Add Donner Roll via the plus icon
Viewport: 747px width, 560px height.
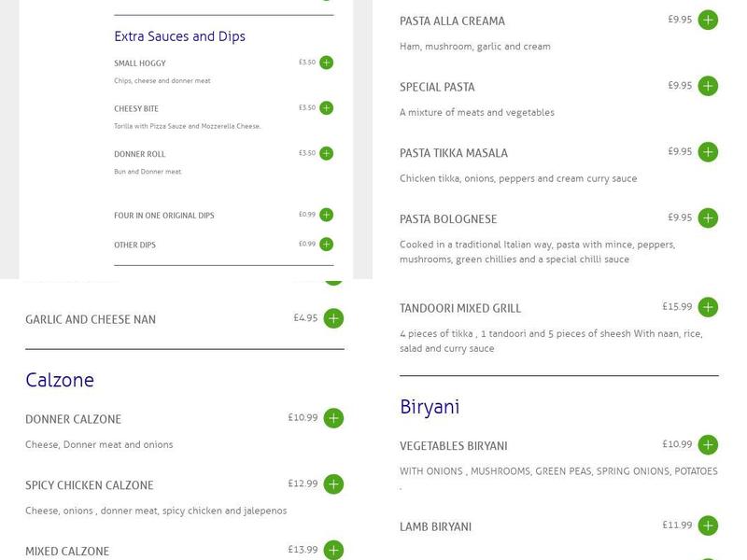point(325,153)
